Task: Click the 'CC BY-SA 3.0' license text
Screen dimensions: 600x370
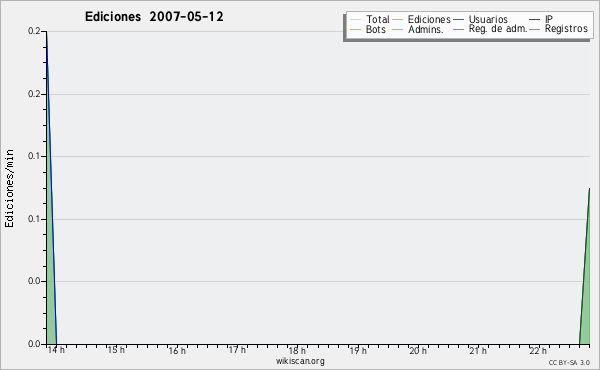Action: click(569, 362)
